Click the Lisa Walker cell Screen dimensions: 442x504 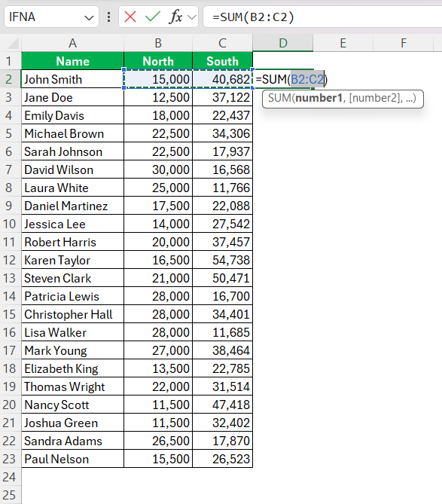point(72,332)
